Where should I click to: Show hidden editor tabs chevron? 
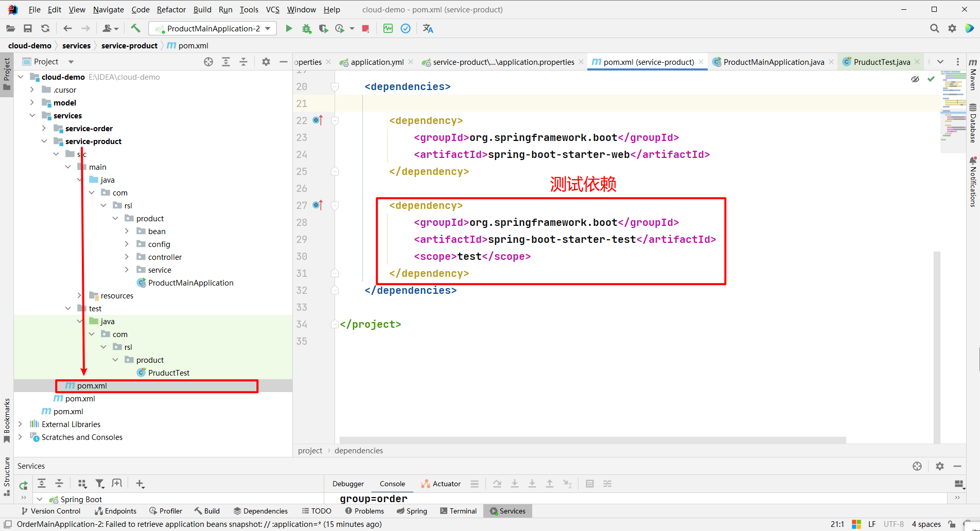tap(940, 62)
